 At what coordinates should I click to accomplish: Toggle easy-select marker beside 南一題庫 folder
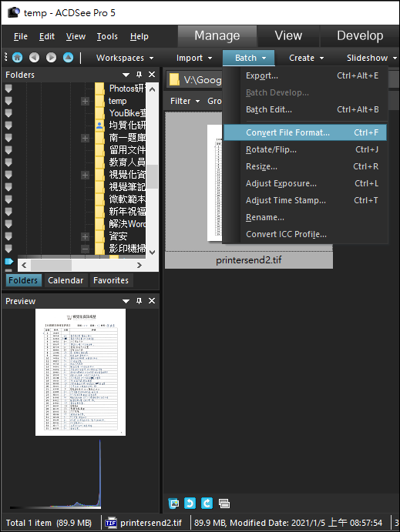(x=8, y=138)
